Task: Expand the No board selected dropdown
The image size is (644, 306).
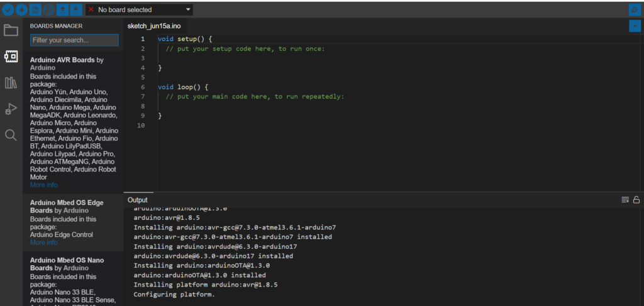Action: (139, 9)
